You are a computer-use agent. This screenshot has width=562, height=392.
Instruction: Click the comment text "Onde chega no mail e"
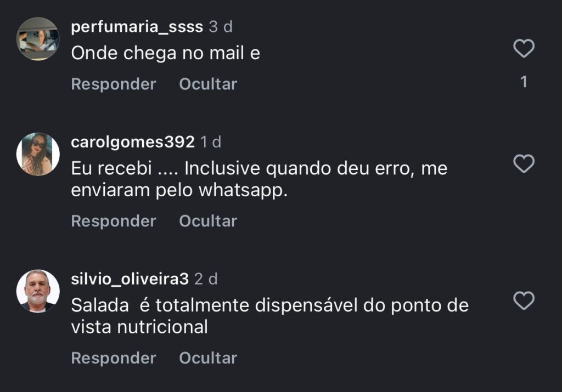(165, 53)
